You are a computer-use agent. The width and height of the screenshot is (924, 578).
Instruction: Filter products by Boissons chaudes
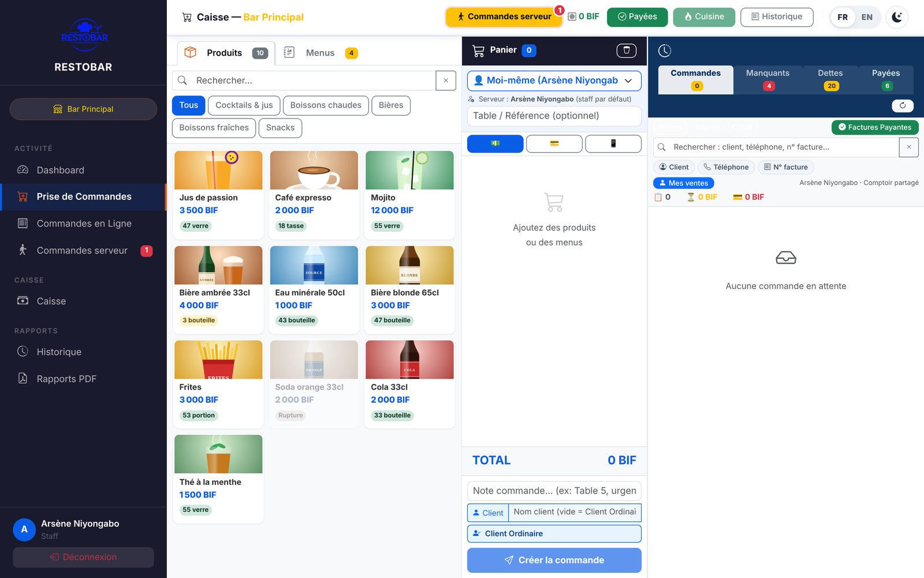click(326, 105)
